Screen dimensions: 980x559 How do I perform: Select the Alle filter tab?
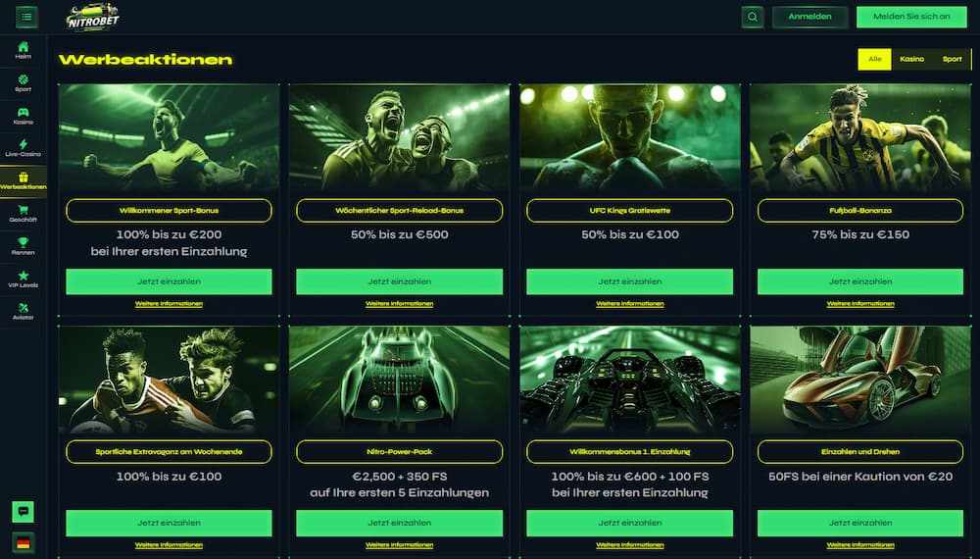[x=874, y=59]
